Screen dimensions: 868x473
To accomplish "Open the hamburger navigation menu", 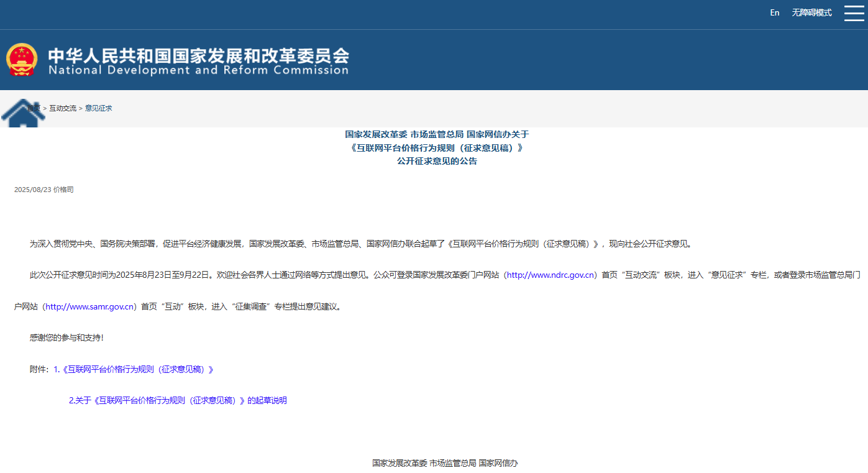I will (x=854, y=12).
